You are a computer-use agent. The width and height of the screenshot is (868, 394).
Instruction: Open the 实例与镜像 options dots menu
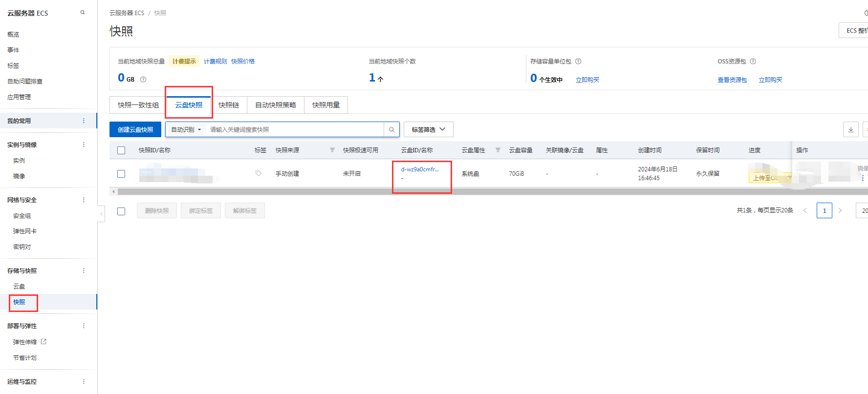point(84,145)
